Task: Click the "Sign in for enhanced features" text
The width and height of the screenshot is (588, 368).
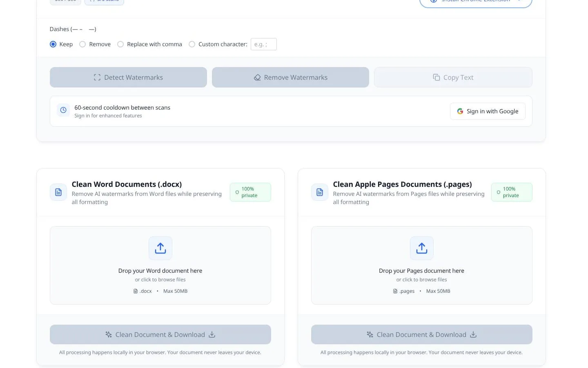Action: pos(108,116)
